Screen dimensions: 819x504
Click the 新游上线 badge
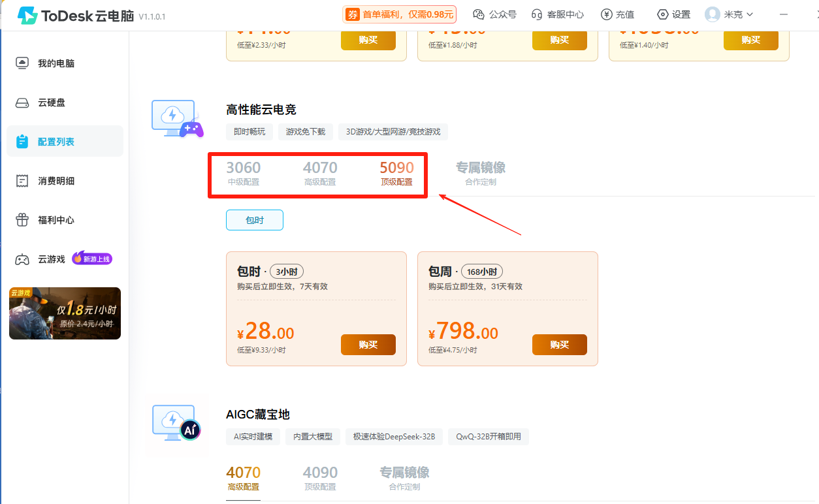(92, 259)
